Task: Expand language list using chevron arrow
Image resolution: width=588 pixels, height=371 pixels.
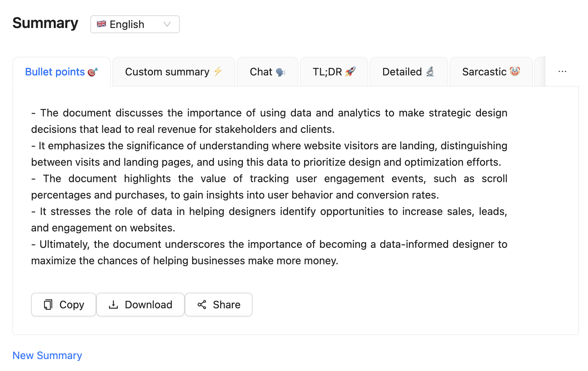Action: 167,24
